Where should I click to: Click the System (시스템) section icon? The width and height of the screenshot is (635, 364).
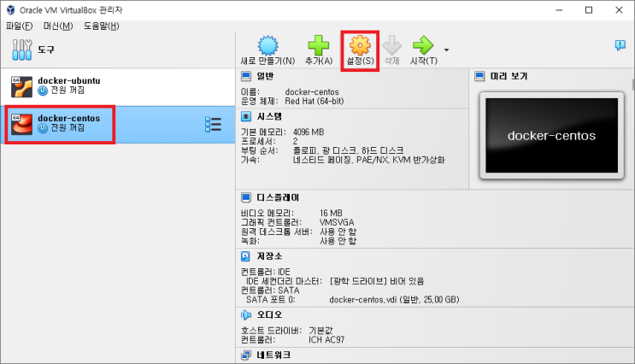click(246, 116)
